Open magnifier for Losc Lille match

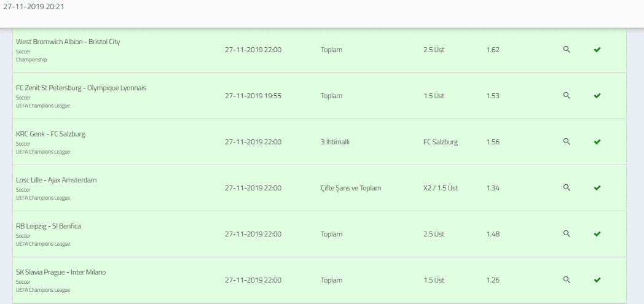click(x=567, y=187)
